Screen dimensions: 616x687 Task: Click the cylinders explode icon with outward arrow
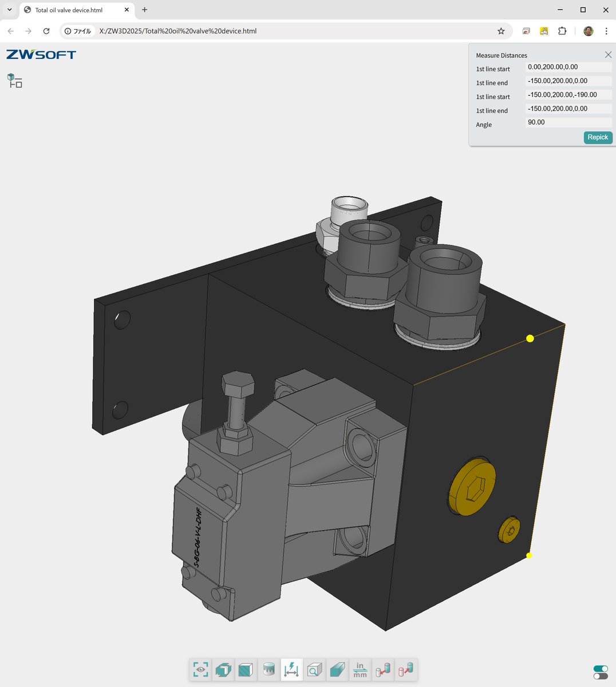pyautogui.click(x=405, y=669)
